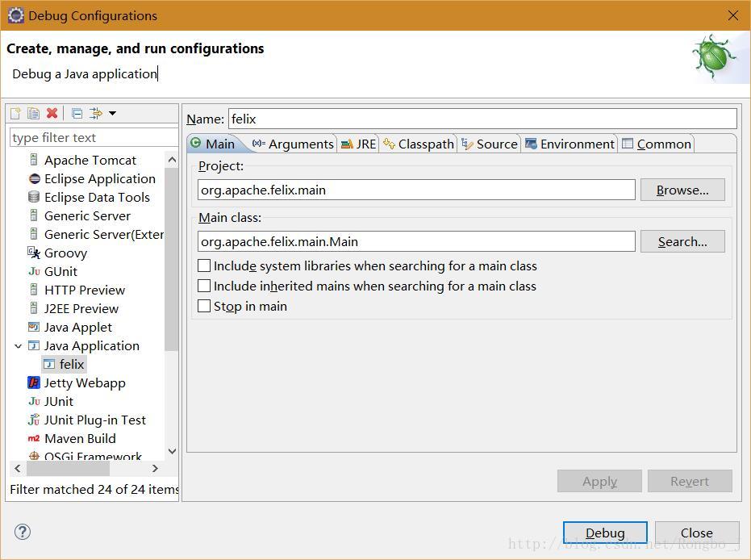Click the Revert button
751x560 pixels.
click(690, 481)
